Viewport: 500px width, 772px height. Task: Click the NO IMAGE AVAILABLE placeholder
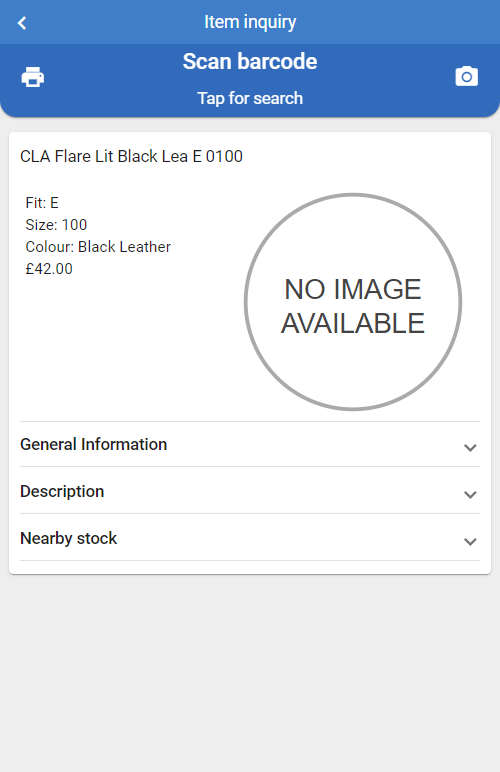(353, 302)
